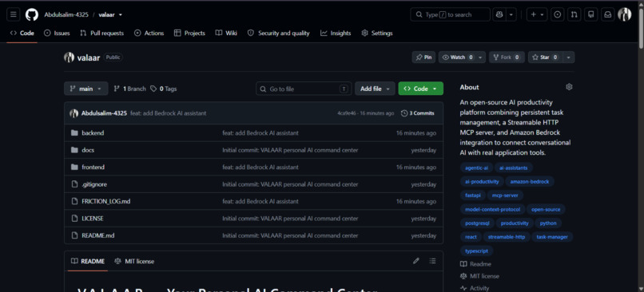
Task: Open the docs folder
Action: (x=88, y=150)
